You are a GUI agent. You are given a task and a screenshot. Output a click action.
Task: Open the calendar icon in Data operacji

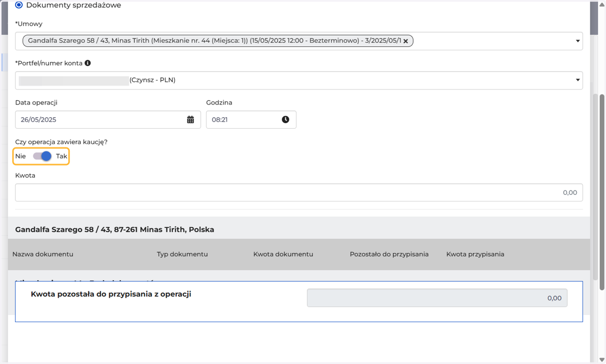click(x=190, y=120)
